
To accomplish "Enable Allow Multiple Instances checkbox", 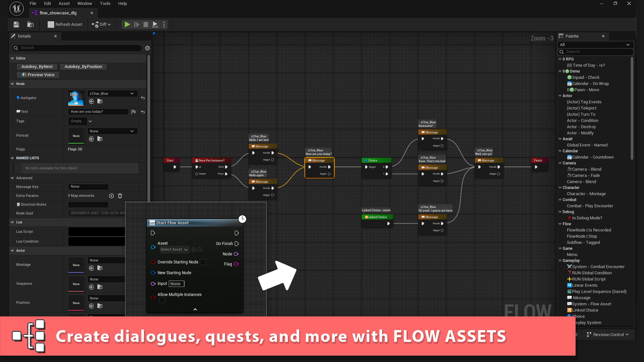I will [x=162, y=300].
